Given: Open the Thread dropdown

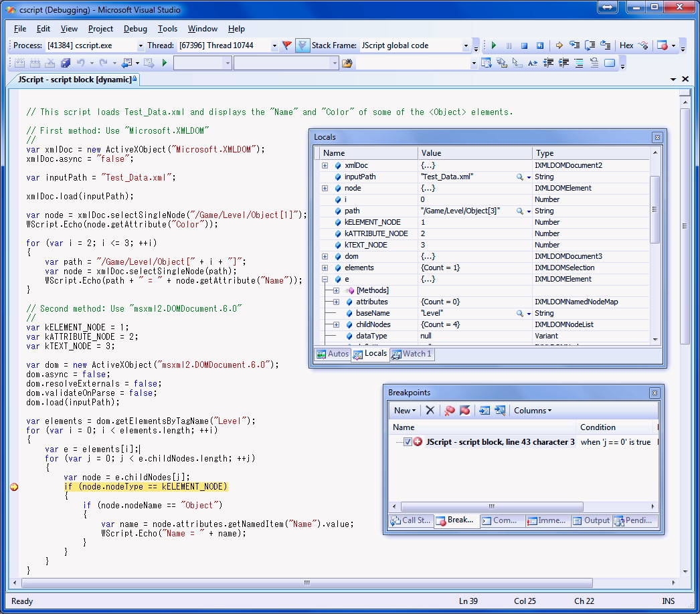Looking at the screenshot, I should (x=274, y=45).
